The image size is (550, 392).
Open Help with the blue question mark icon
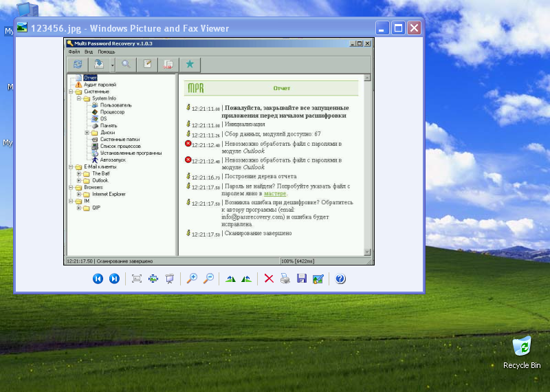(x=340, y=279)
